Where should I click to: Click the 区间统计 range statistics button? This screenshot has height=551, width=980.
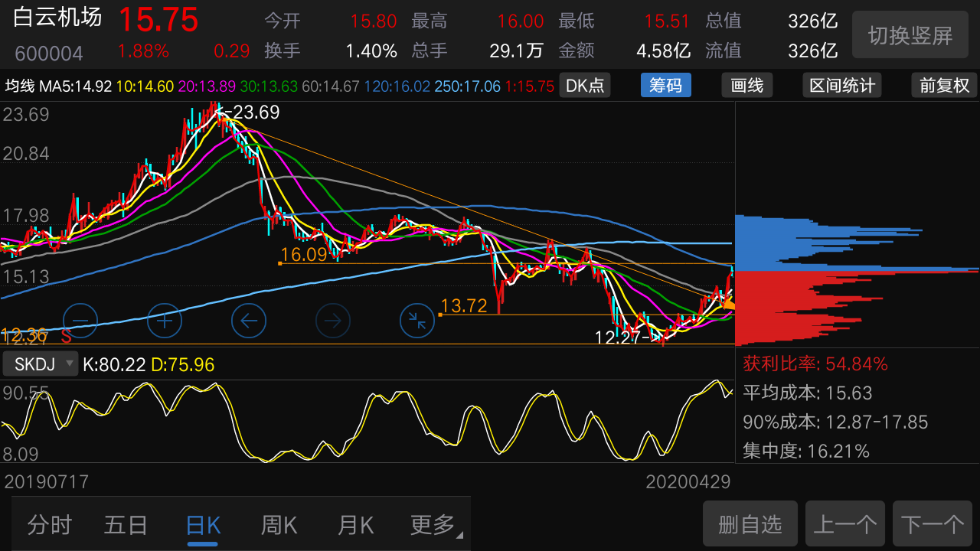[x=842, y=85]
